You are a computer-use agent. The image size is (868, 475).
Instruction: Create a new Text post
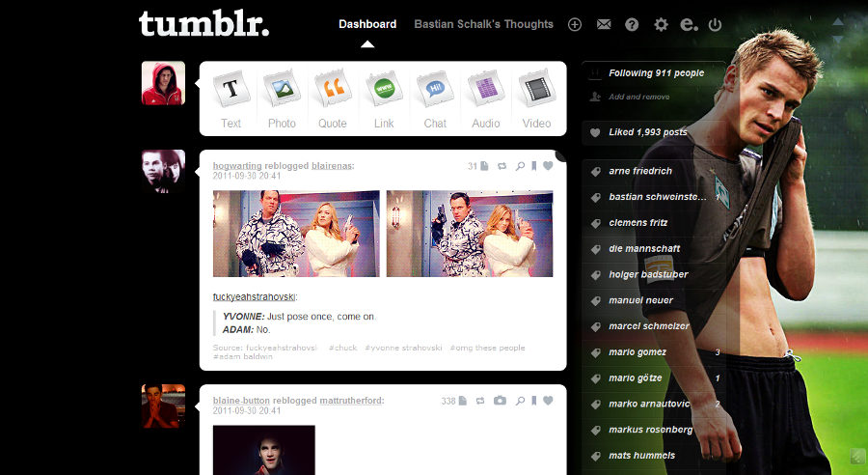pos(231,99)
